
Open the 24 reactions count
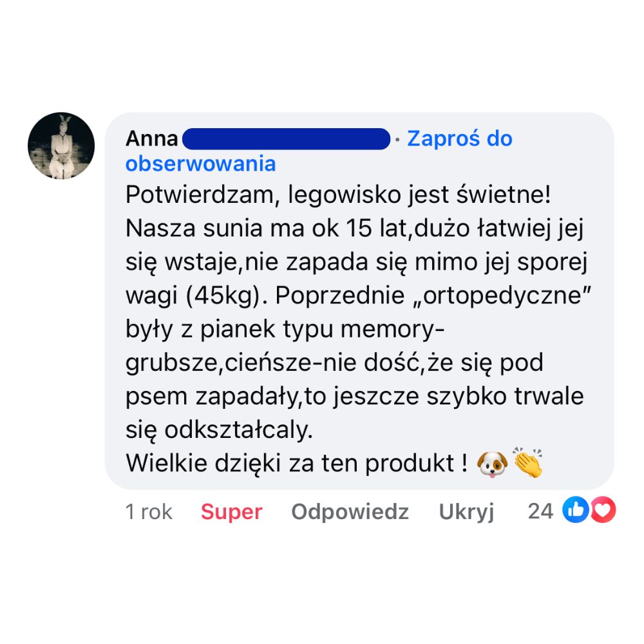540,511
